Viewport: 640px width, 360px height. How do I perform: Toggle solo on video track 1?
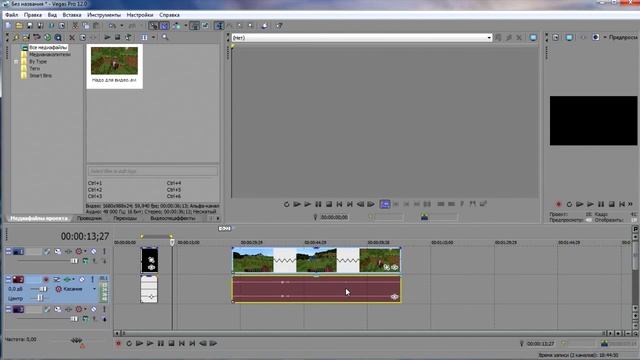coord(104,251)
